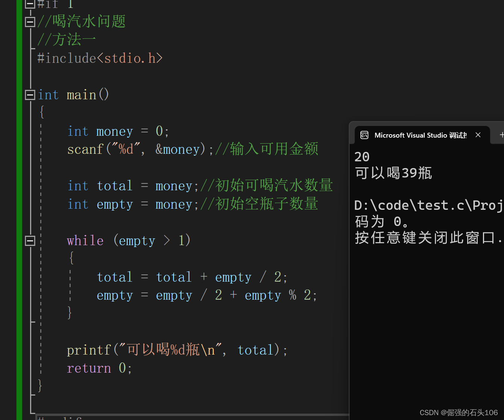Click the 'int empty = money;' line
504x420 pixels.
tap(133, 204)
